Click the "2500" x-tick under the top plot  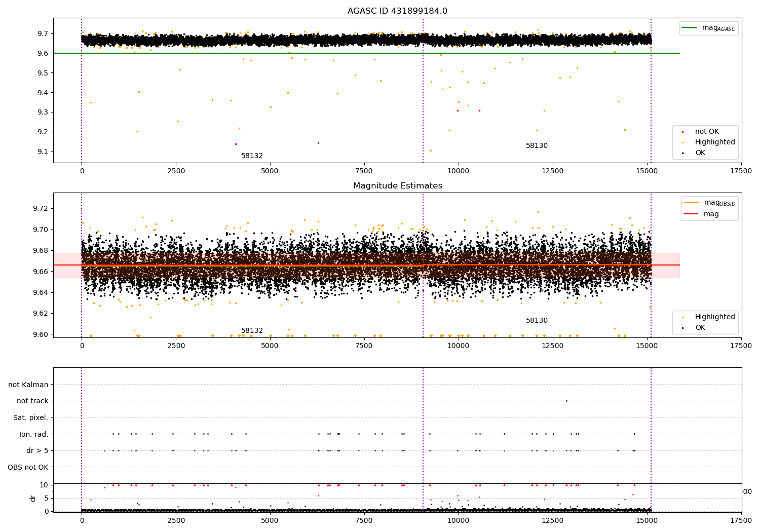coord(176,171)
